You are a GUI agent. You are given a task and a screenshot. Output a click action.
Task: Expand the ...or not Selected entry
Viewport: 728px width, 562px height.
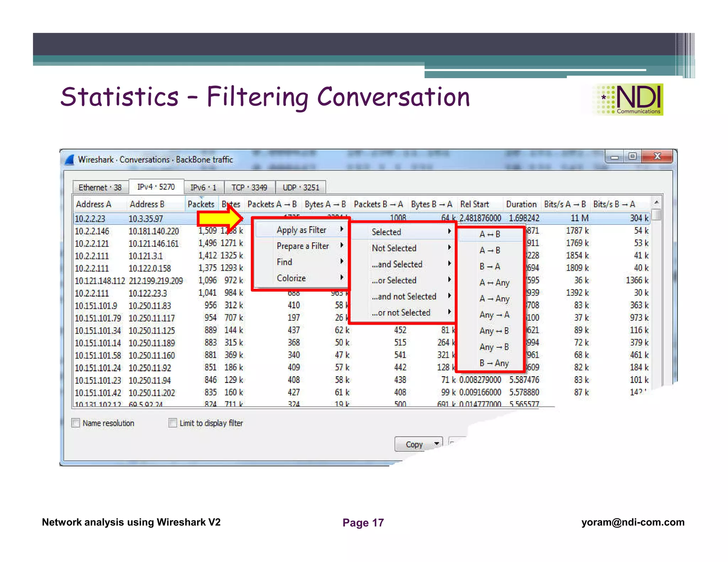[403, 312]
